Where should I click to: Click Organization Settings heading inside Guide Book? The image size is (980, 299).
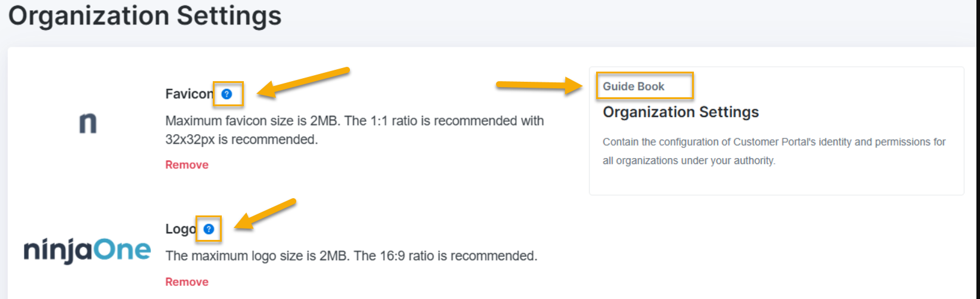pos(680,112)
